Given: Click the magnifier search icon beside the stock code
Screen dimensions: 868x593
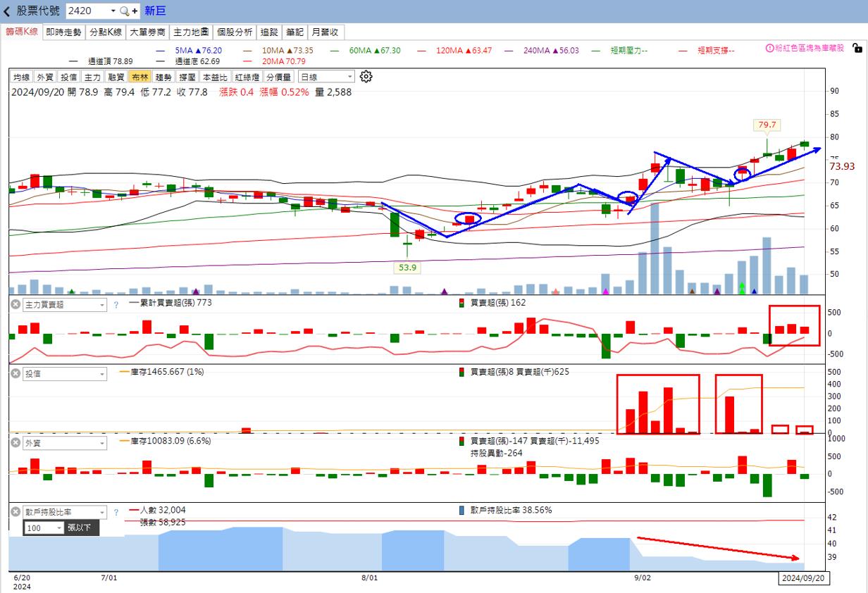Looking at the screenshot, I should [124, 11].
